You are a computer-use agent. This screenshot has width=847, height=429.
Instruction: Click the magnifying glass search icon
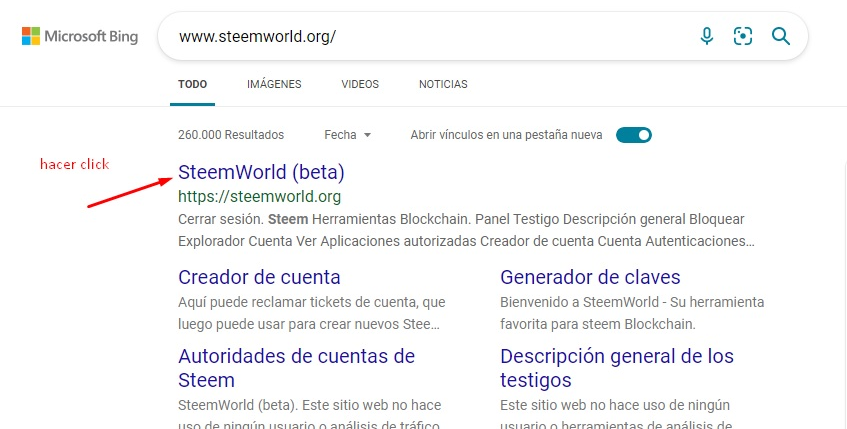tap(781, 36)
